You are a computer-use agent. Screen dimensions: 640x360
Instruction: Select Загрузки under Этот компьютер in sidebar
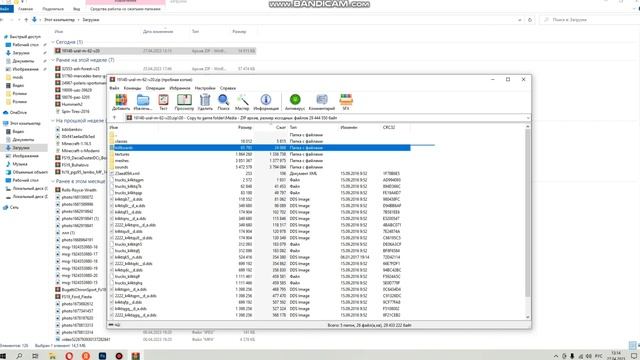20,148
